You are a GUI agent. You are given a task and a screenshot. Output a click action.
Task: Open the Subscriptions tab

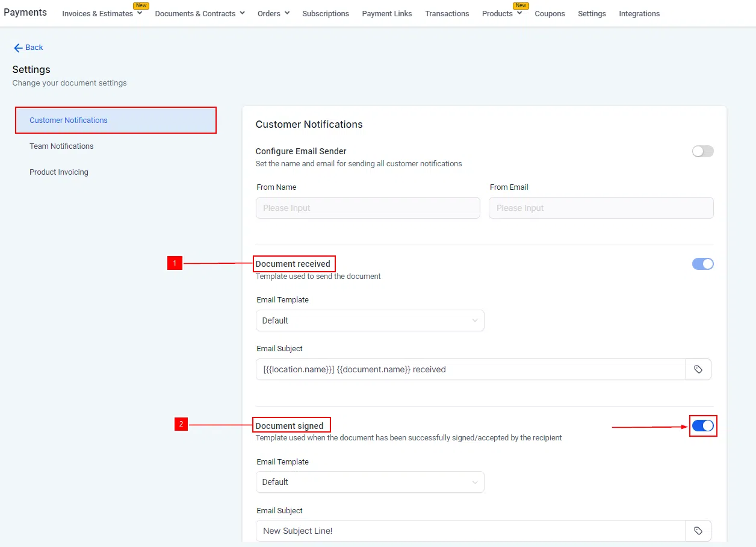(x=326, y=13)
